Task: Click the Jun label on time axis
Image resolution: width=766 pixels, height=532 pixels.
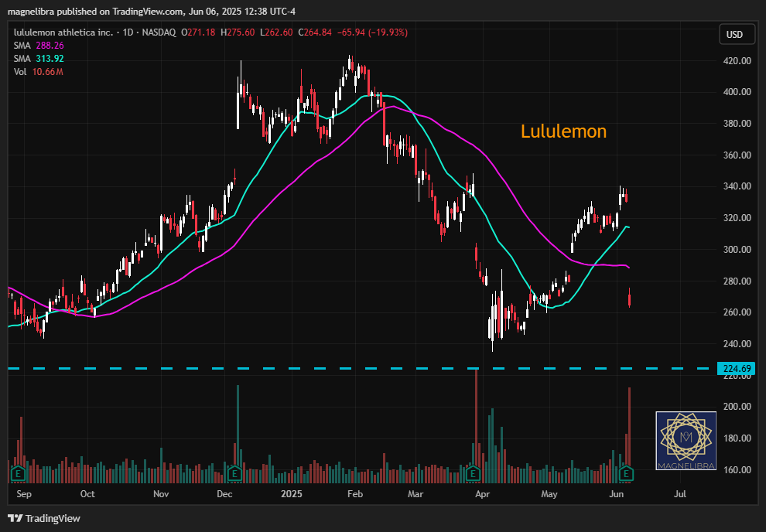Action: [617, 494]
